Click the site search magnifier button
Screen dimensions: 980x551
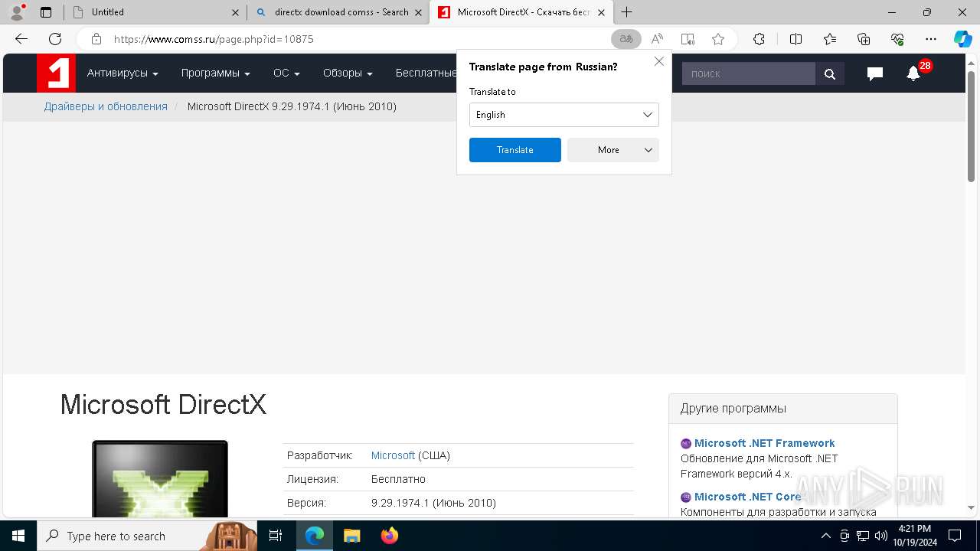tap(830, 73)
